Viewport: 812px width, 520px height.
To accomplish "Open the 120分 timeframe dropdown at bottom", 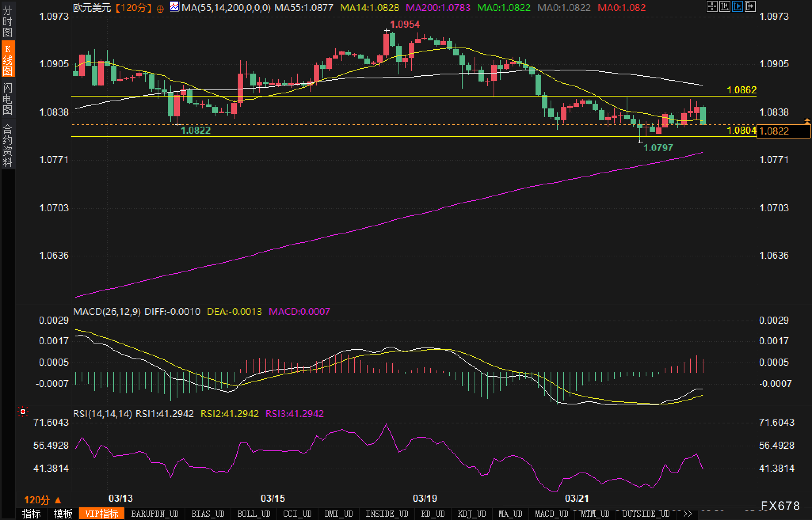I will [42, 500].
